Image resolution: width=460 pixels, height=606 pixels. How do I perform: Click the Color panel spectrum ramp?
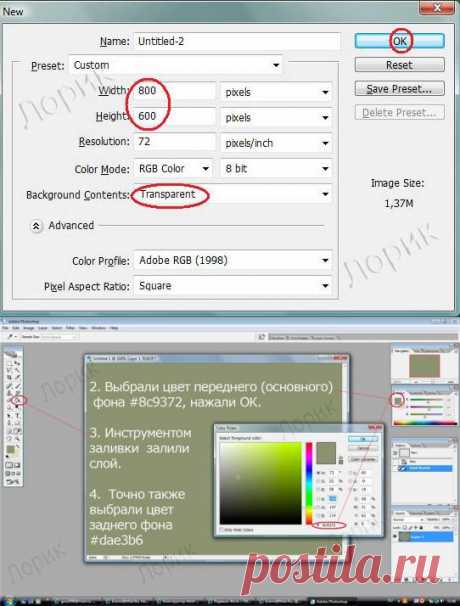pyautogui.click(x=424, y=423)
